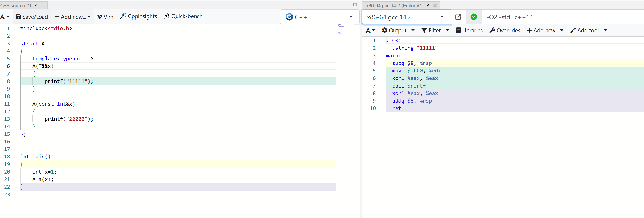Open the compiler Overrides settings
The image size is (644, 218).
pyautogui.click(x=505, y=30)
